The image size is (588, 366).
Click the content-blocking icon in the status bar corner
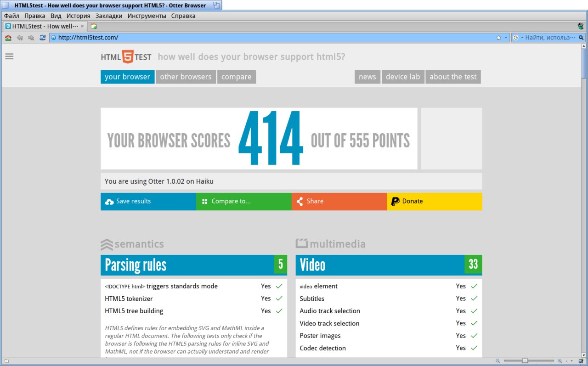pyautogui.click(x=581, y=361)
